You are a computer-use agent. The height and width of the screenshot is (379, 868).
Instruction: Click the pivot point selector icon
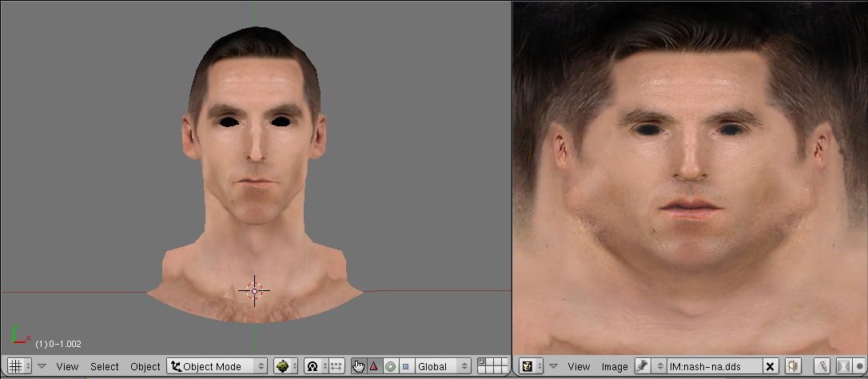coord(313,366)
